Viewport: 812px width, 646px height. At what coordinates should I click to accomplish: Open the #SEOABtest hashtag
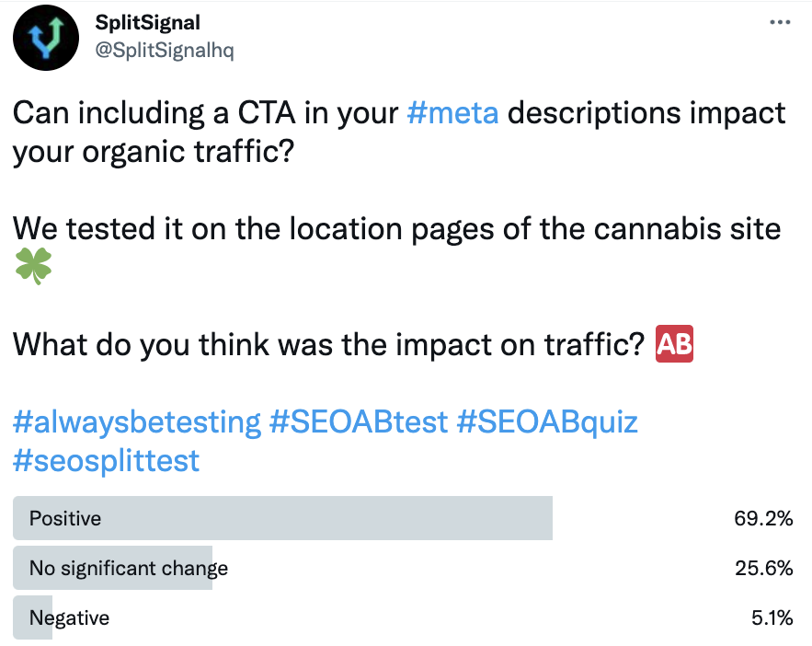(x=359, y=421)
